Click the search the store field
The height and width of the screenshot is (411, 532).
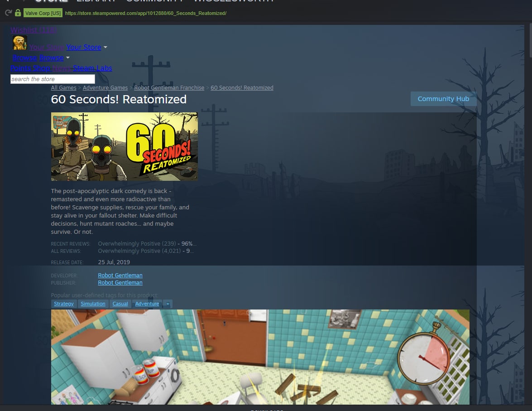[53, 79]
